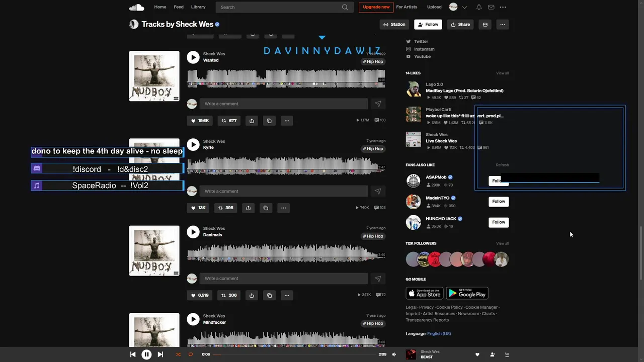The height and width of the screenshot is (362, 644).
Task: Pause the current track BEAST
Action: (146, 354)
